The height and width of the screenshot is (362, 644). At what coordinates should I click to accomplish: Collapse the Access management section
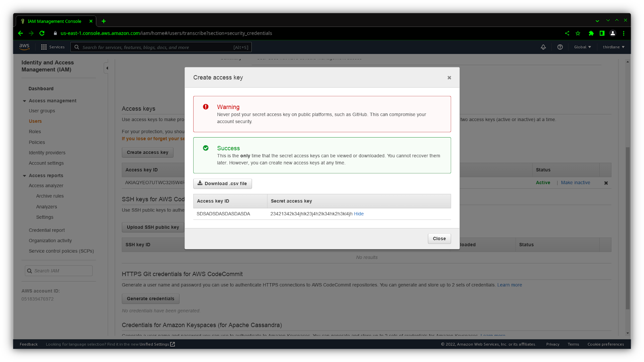tap(25, 101)
